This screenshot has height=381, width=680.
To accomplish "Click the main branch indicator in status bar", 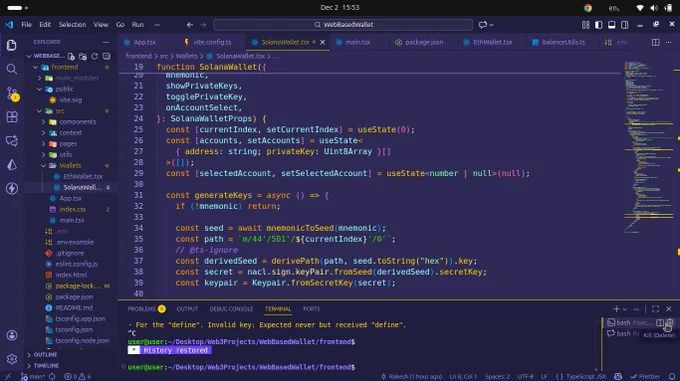I will (x=34, y=376).
